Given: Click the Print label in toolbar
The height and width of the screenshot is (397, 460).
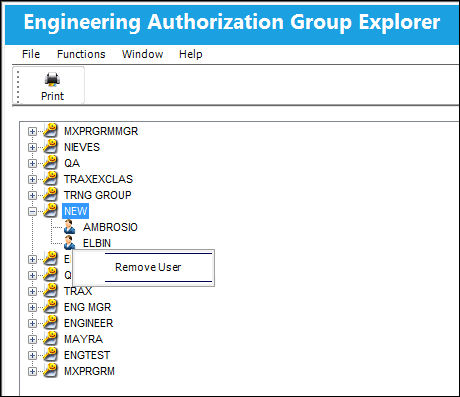Looking at the screenshot, I should [52, 96].
